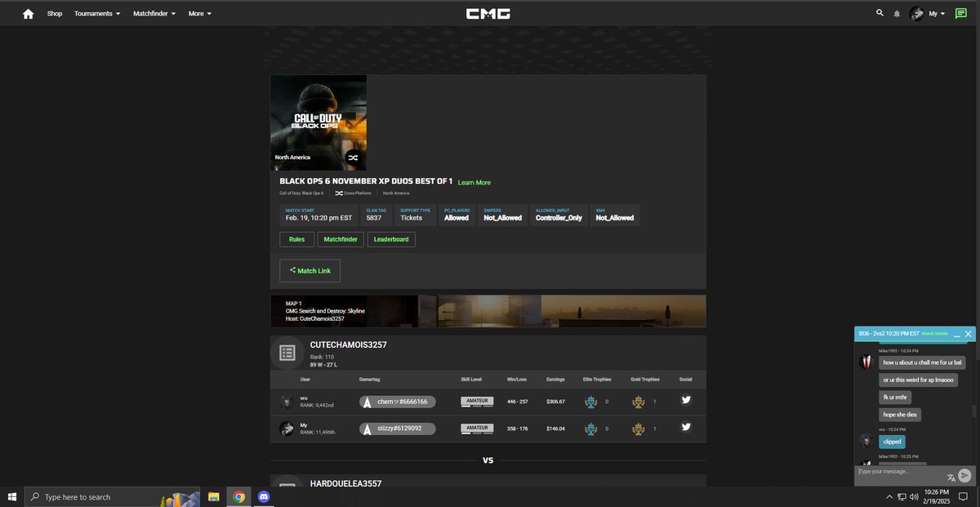Open File Explorer from the taskbar
Viewport: 980px width, 507px height.
(213, 496)
